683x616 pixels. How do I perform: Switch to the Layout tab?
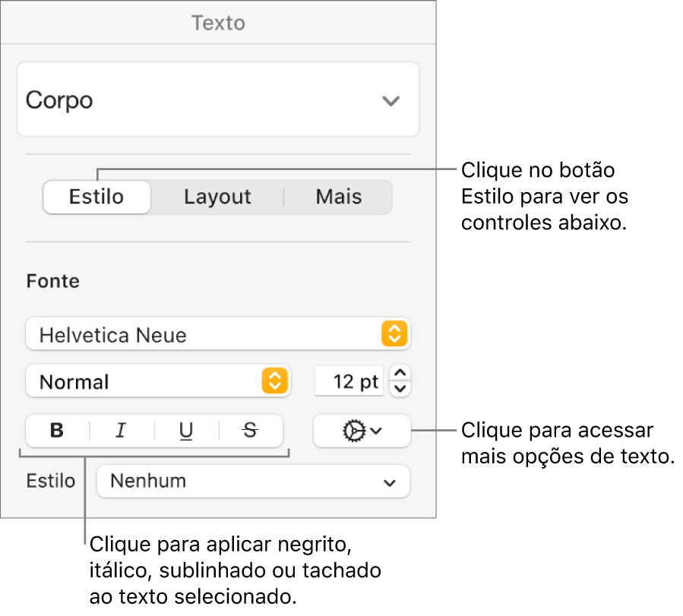click(x=217, y=197)
